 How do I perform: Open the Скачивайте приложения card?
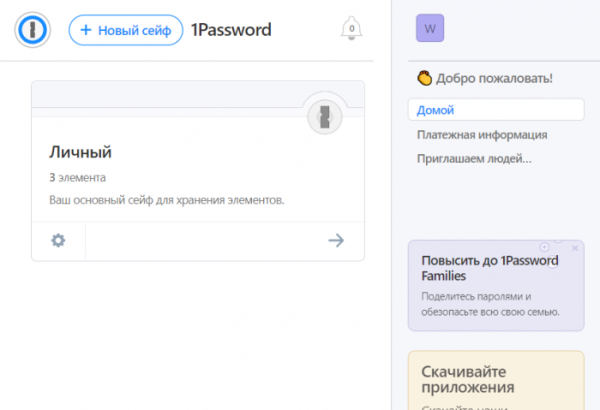point(496,380)
